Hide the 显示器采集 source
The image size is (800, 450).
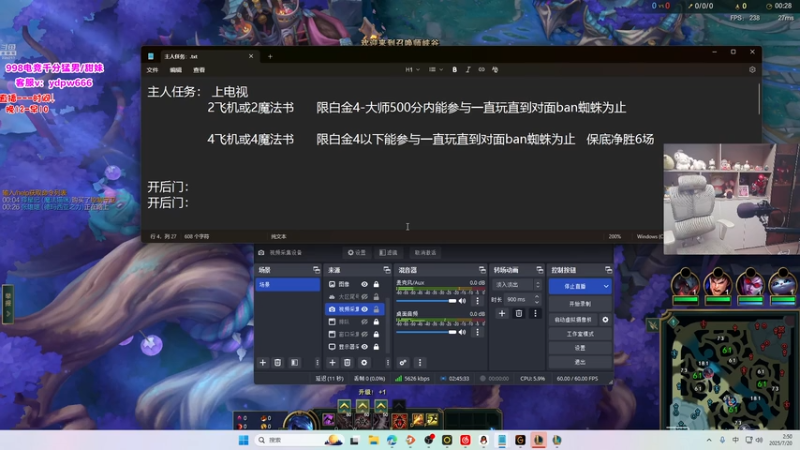(364, 347)
